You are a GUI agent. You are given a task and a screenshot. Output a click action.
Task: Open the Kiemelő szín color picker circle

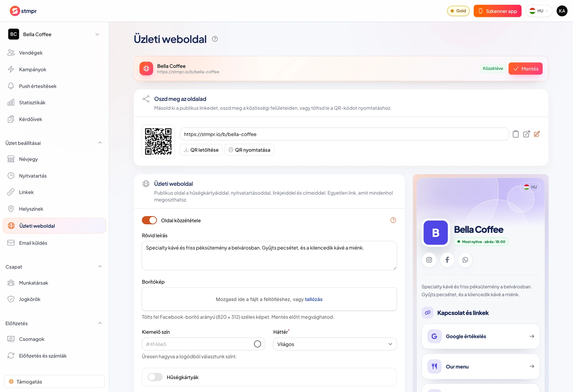(x=258, y=344)
